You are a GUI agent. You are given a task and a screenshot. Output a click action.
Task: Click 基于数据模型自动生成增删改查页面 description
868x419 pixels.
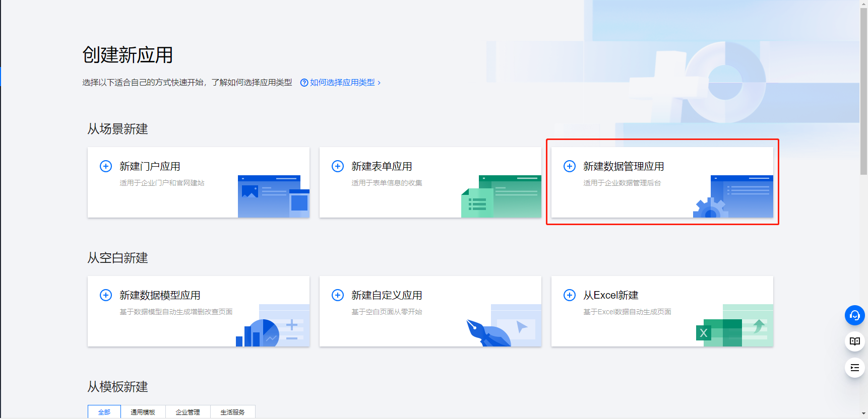pyautogui.click(x=176, y=312)
